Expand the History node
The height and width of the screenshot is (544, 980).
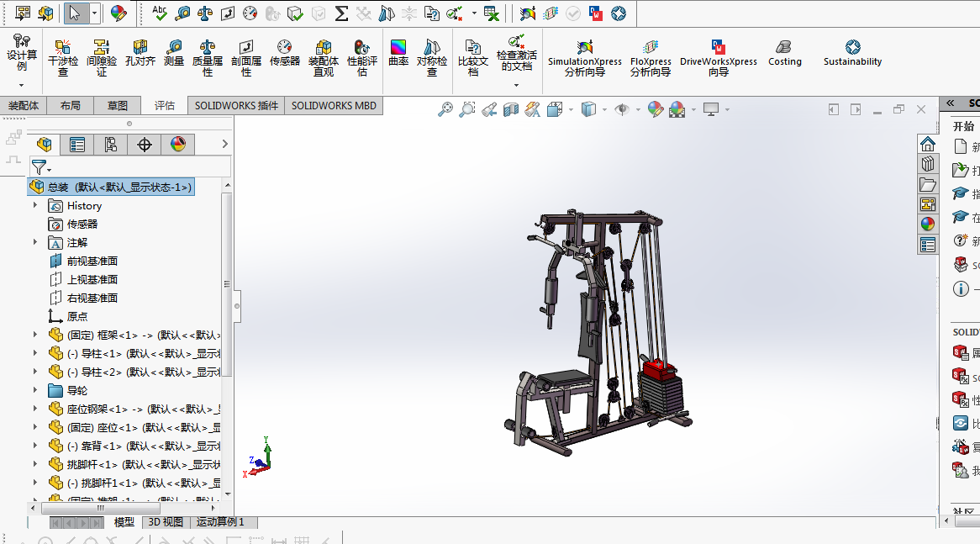tap(35, 205)
